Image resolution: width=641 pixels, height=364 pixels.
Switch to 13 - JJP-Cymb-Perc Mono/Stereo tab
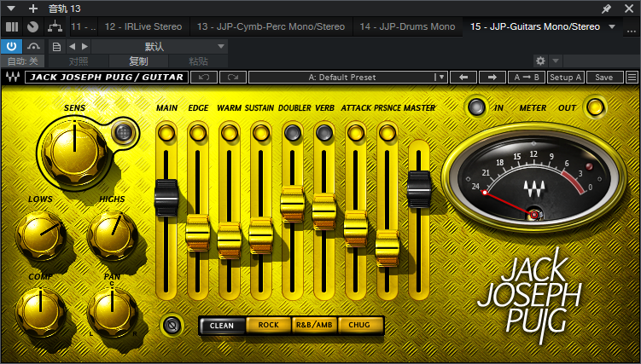tap(271, 27)
